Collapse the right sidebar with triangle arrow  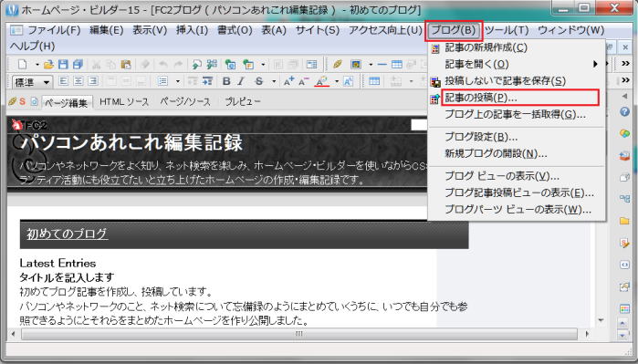click(x=624, y=97)
